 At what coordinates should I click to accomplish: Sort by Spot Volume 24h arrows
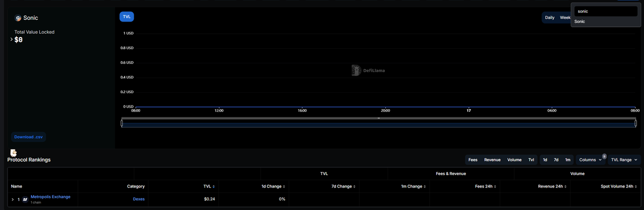(636, 186)
